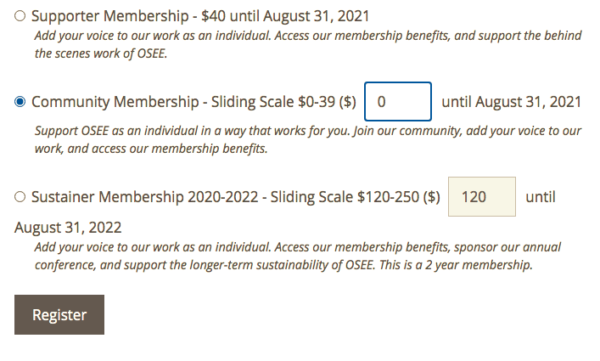Click the "Sustainer Membership 2020-2022" label text
The image size is (600, 361).
145,197
